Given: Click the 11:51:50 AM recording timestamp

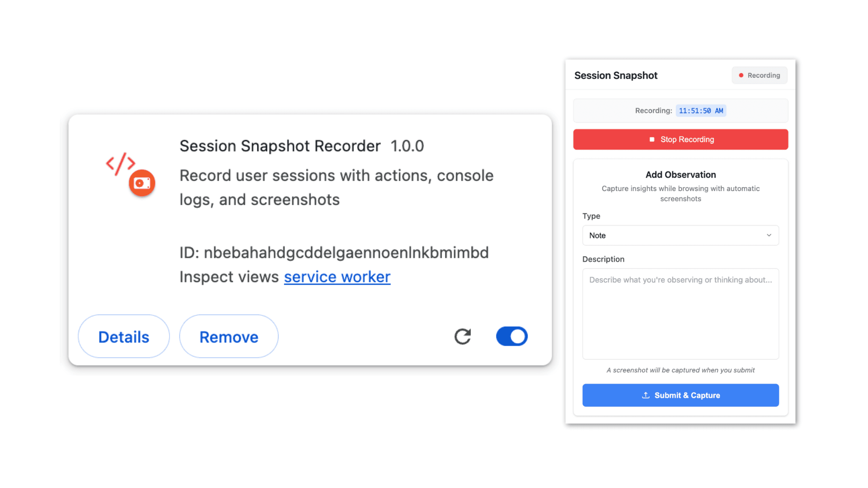Looking at the screenshot, I should (x=701, y=111).
